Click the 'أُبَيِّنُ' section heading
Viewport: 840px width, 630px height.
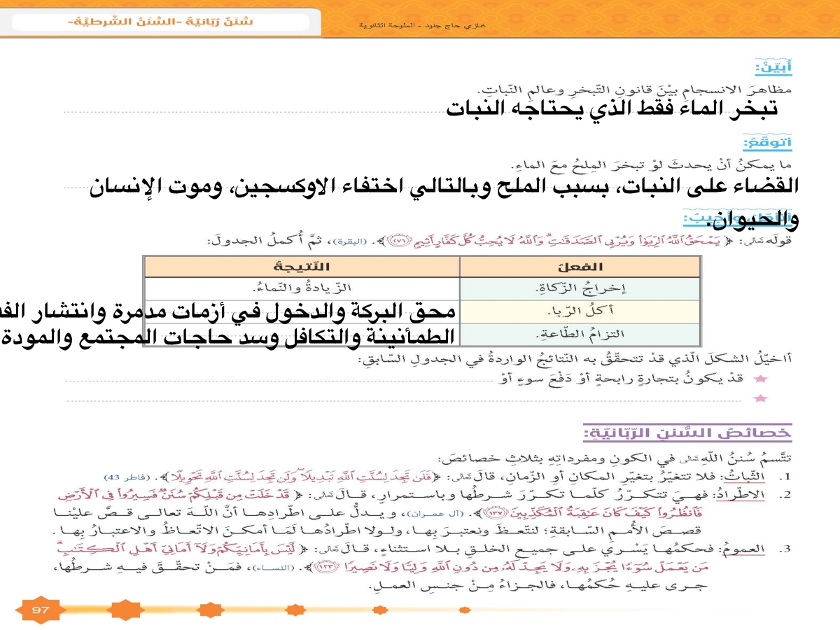[773, 69]
